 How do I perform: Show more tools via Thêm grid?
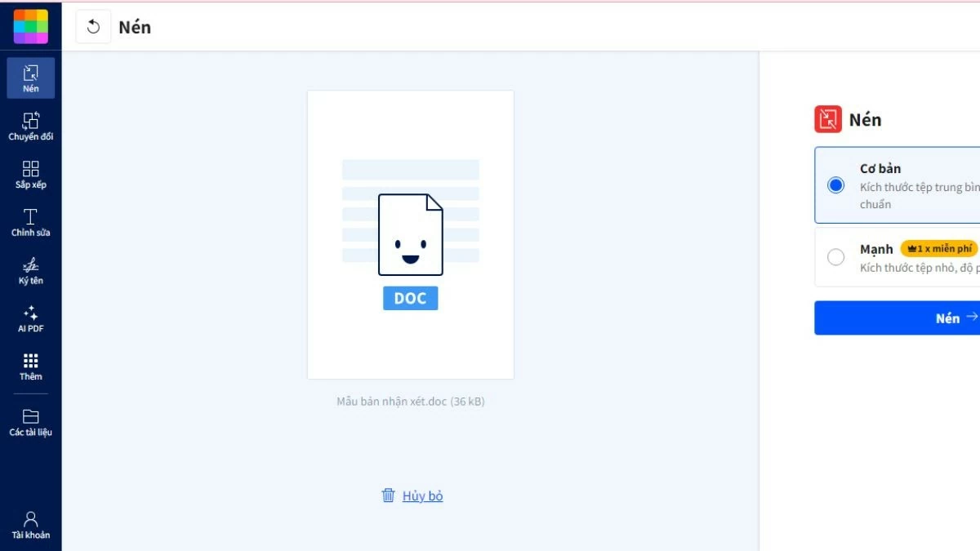[x=30, y=367]
